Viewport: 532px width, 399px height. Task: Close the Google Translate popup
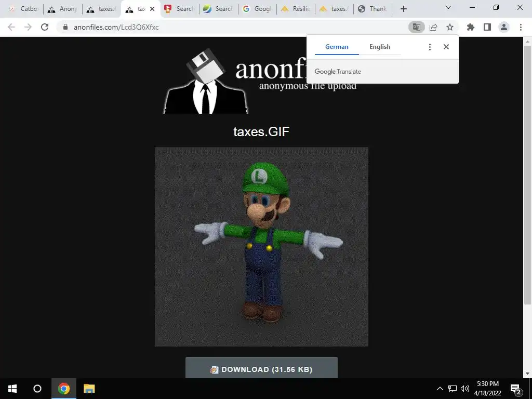pos(446,47)
